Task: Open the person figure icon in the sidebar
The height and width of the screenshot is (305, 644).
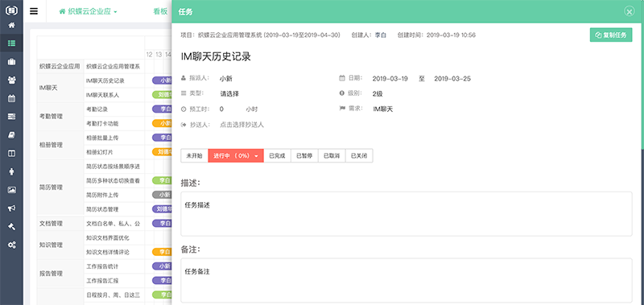Action: pyautogui.click(x=11, y=171)
